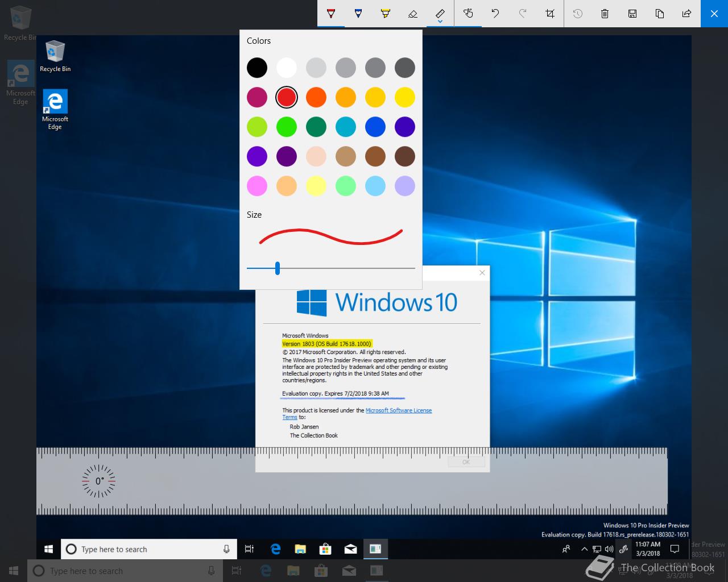Pick the darkest gray swatch in the top row

405,68
